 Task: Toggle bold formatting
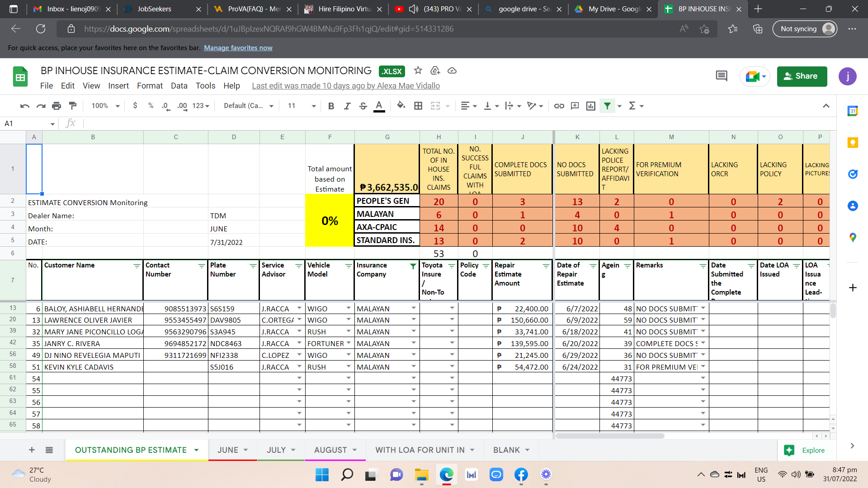331,106
